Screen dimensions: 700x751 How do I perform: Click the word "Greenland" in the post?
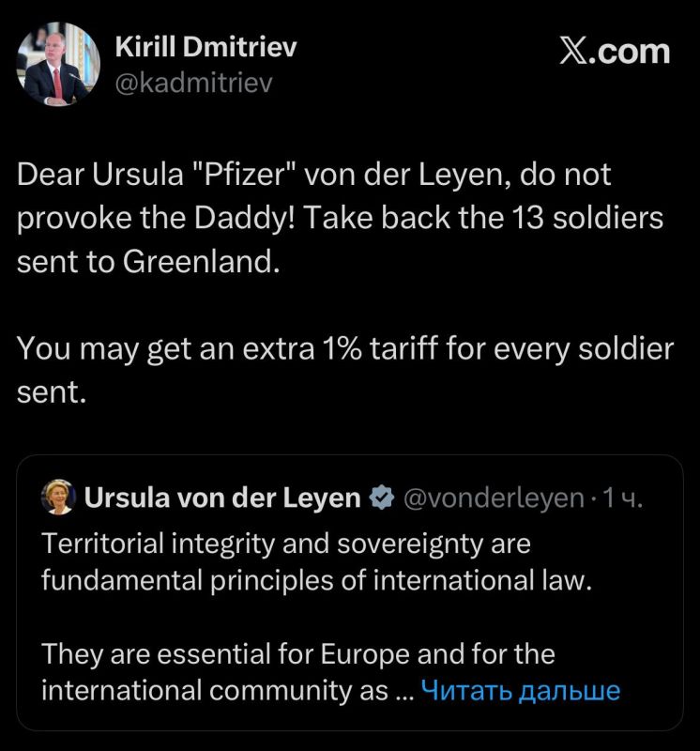(x=199, y=261)
